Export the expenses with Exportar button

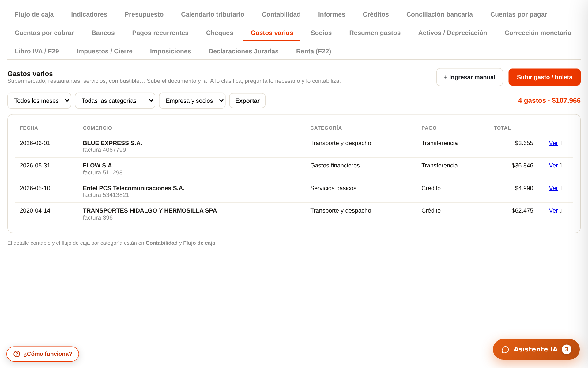(247, 101)
